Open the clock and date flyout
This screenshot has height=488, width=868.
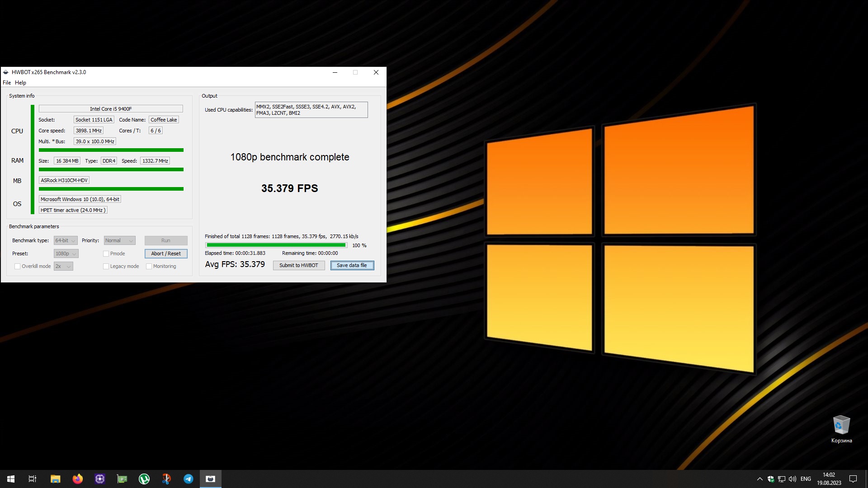click(829, 479)
